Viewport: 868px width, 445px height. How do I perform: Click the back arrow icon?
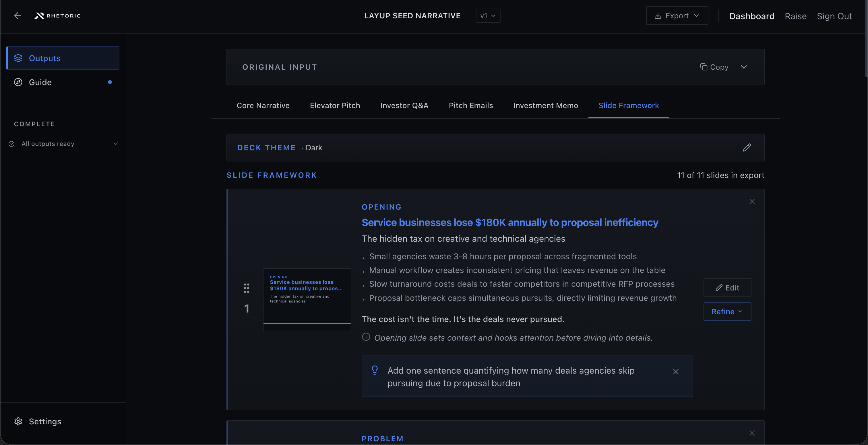(18, 16)
